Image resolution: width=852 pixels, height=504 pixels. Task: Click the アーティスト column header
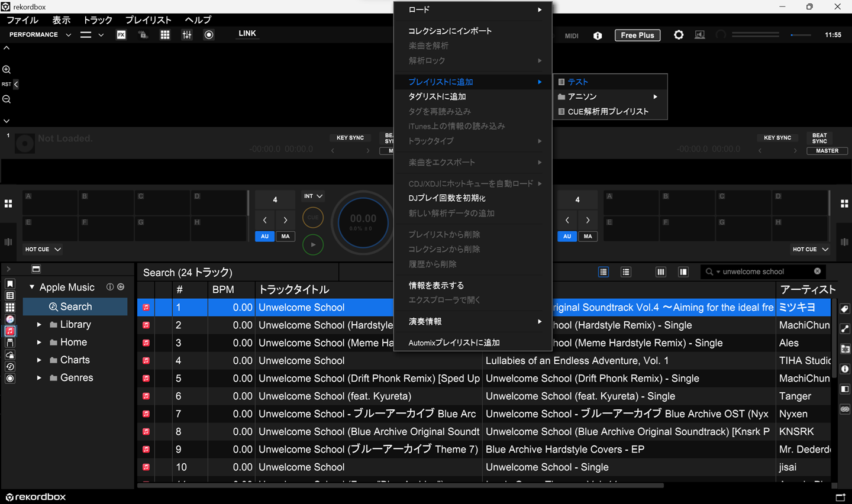(x=807, y=289)
